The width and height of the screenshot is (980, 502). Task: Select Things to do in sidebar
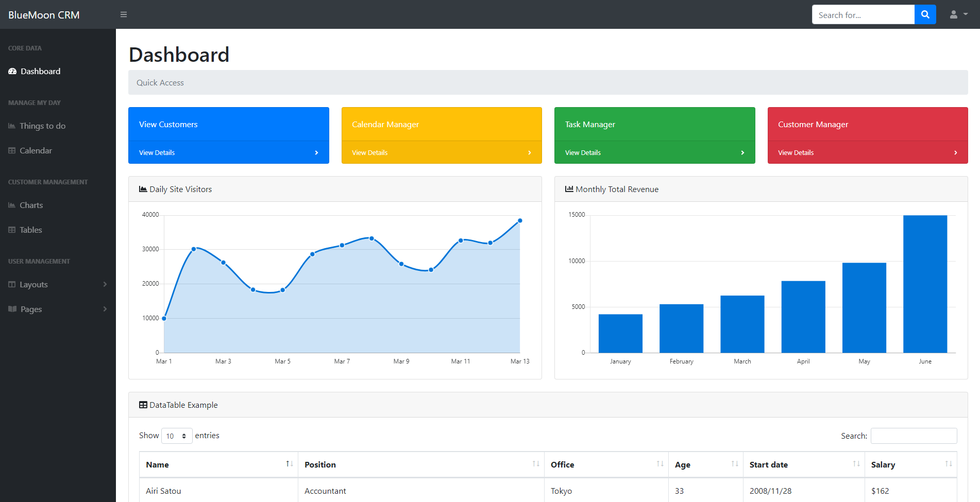43,126
